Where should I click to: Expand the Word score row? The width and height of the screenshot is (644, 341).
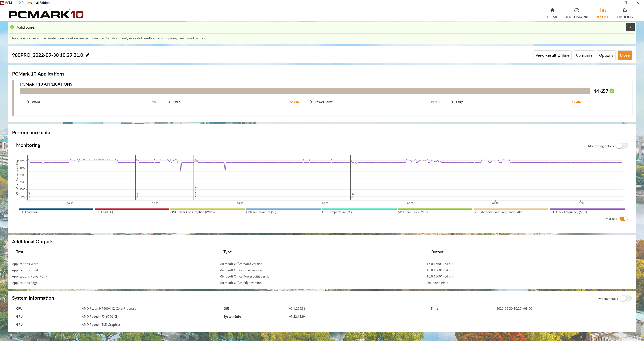click(28, 102)
